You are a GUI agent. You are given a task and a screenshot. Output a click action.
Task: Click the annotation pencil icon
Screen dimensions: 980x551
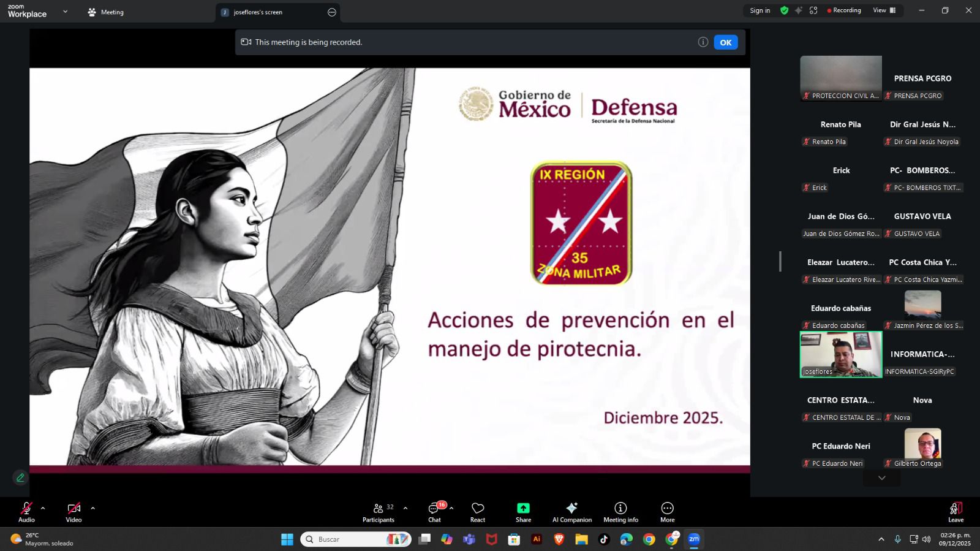(x=20, y=477)
